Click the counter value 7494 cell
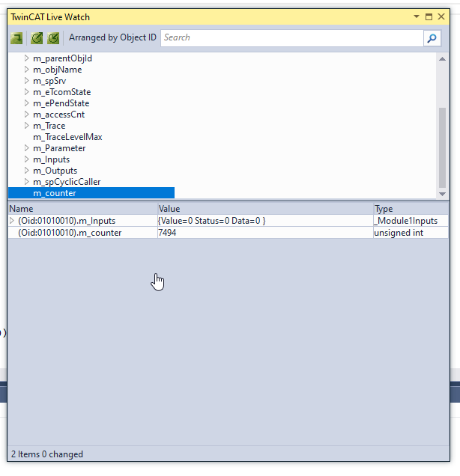This screenshot has width=460, height=476. (265, 233)
